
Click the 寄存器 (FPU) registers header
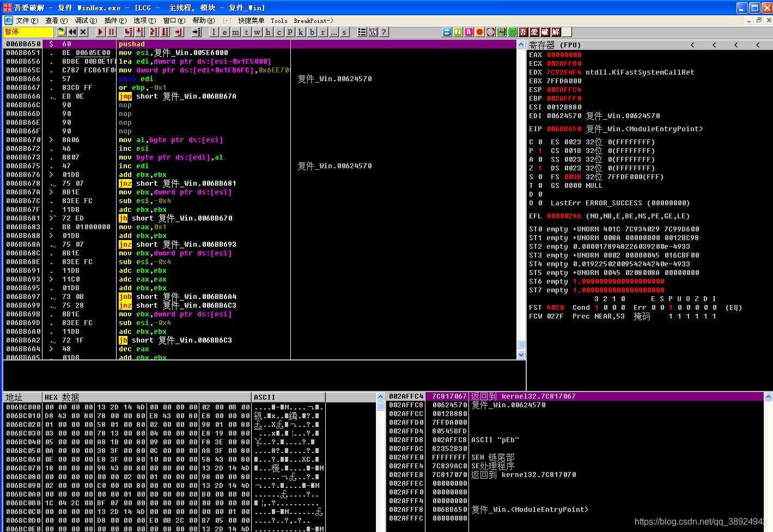click(x=555, y=45)
